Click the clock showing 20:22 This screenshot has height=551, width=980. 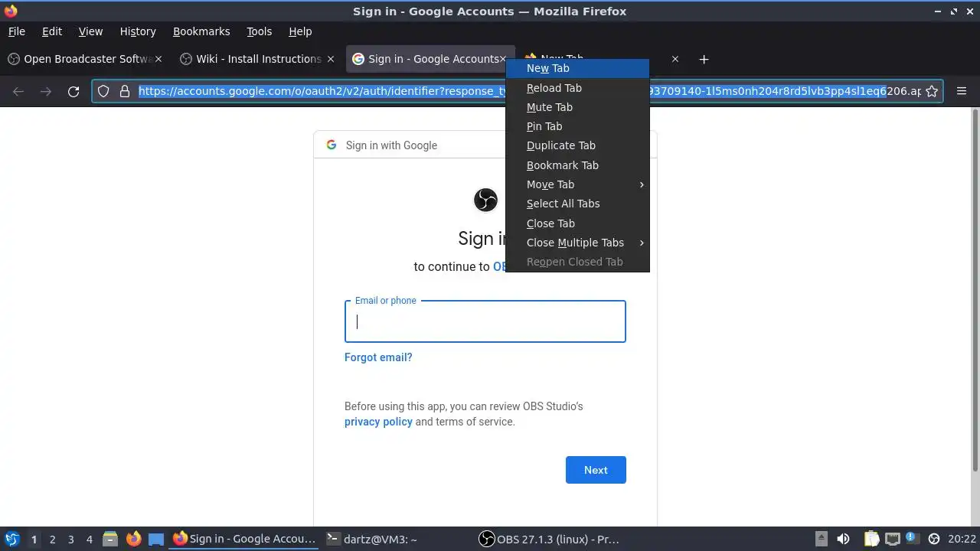pyautogui.click(x=962, y=539)
